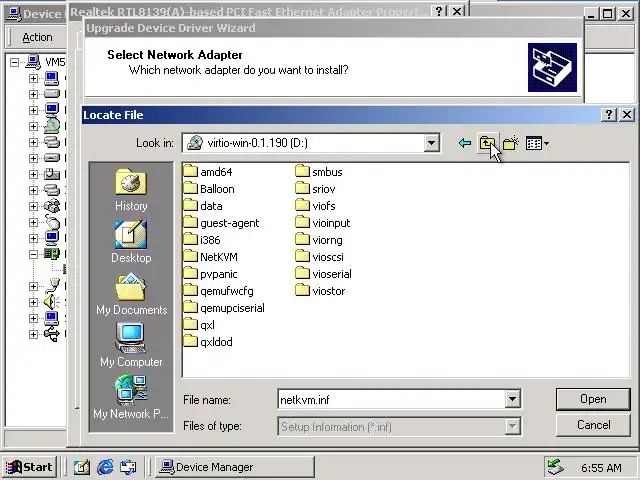Create a new folder using the toolbar icon
The width and height of the screenshot is (640, 480).
[x=511, y=143]
